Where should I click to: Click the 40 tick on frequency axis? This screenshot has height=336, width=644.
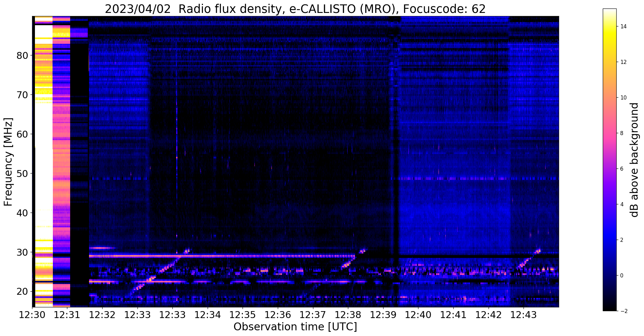pyautogui.click(x=23, y=213)
